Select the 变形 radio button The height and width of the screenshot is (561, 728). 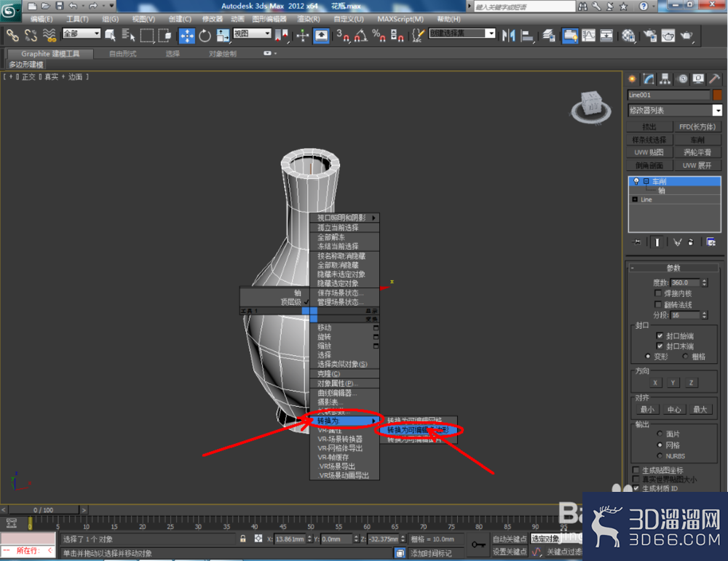[x=648, y=357]
